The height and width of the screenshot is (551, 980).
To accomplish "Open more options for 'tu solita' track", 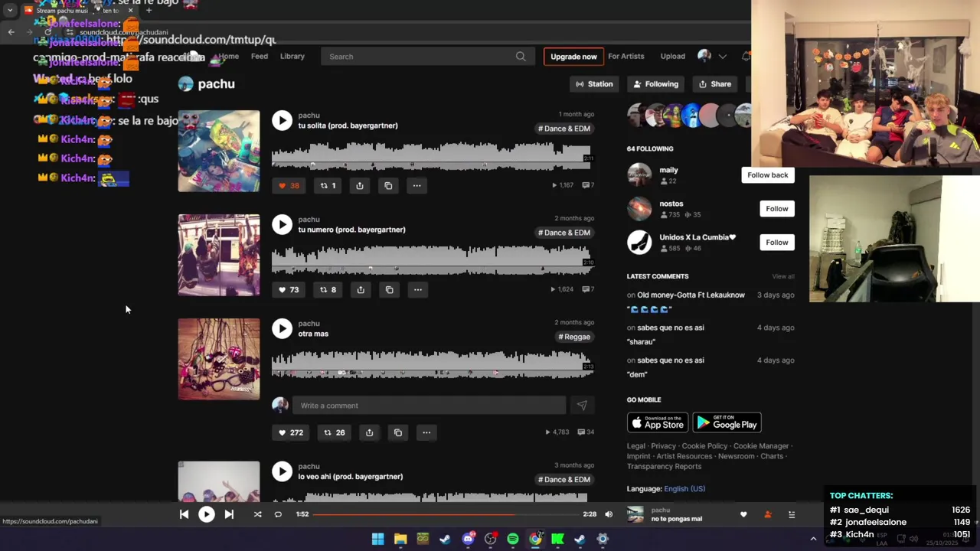I will point(416,185).
